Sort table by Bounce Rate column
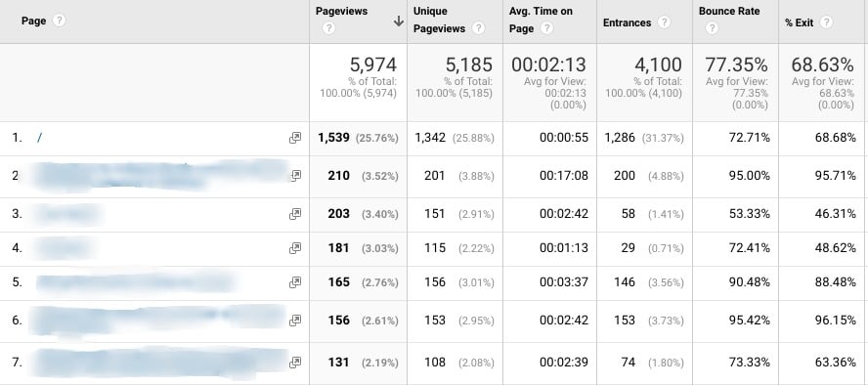 [x=729, y=11]
